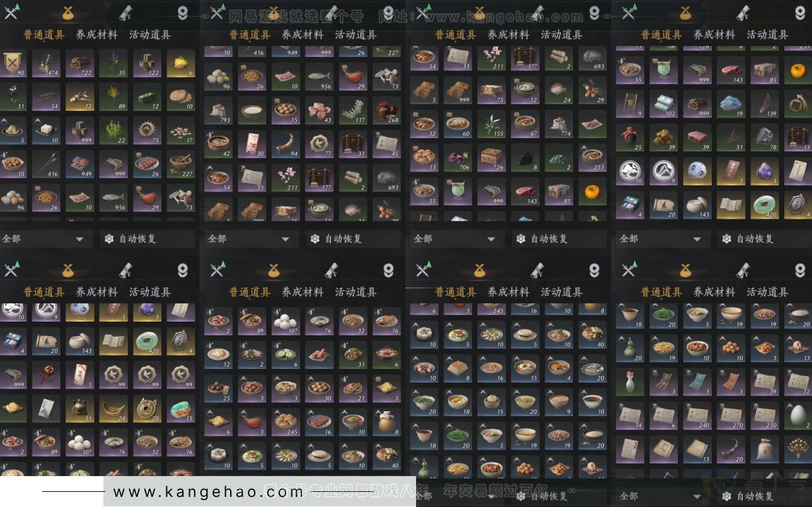Click the firewood item counted 722
Viewport: 812px width, 507px height.
click(80, 63)
